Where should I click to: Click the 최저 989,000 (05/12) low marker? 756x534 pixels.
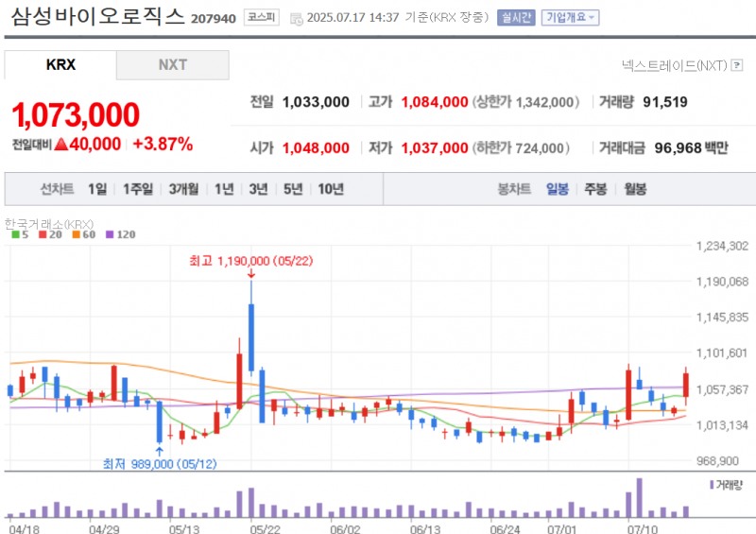[x=160, y=464]
